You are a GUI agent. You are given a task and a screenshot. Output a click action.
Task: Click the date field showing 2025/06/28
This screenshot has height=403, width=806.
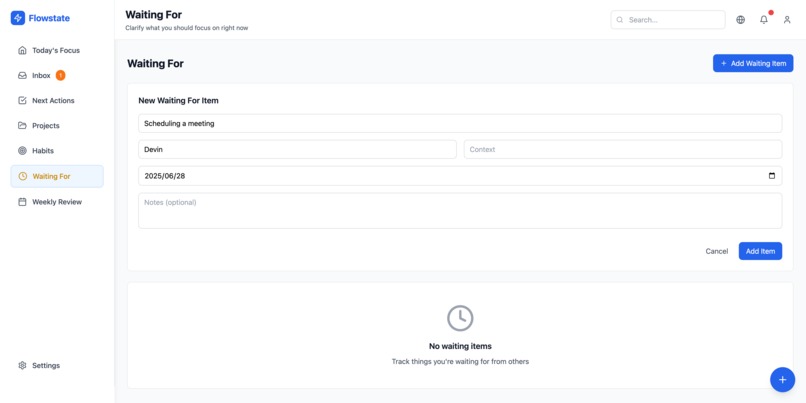(x=460, y=176)
